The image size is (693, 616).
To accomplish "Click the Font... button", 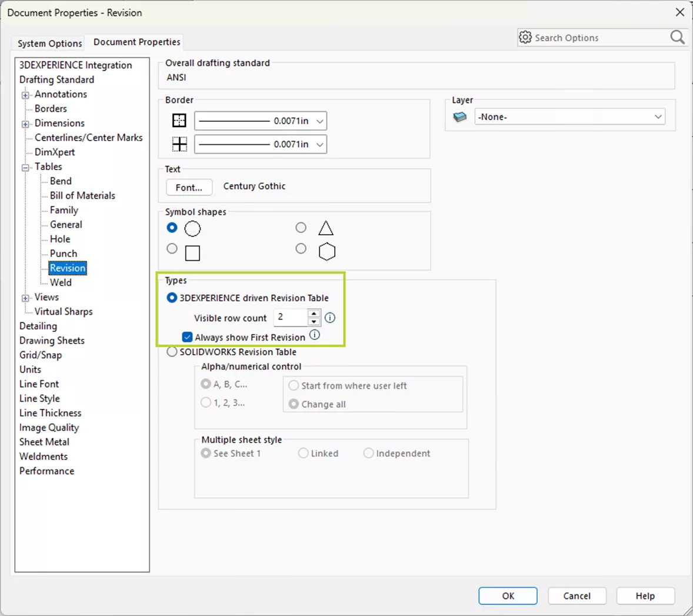I will pyautogui.click(x=189, y=187).
